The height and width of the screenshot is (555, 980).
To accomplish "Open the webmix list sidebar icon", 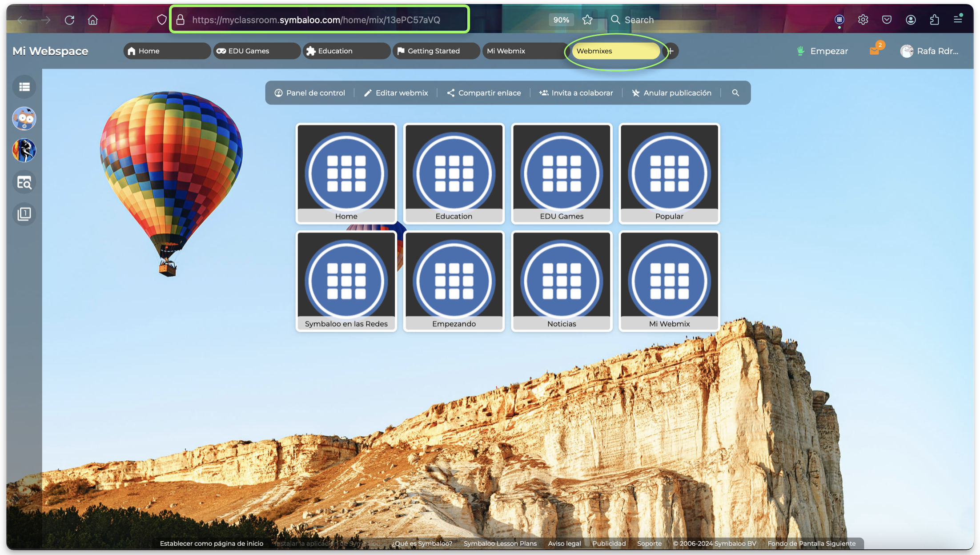I will click(24, 87).
